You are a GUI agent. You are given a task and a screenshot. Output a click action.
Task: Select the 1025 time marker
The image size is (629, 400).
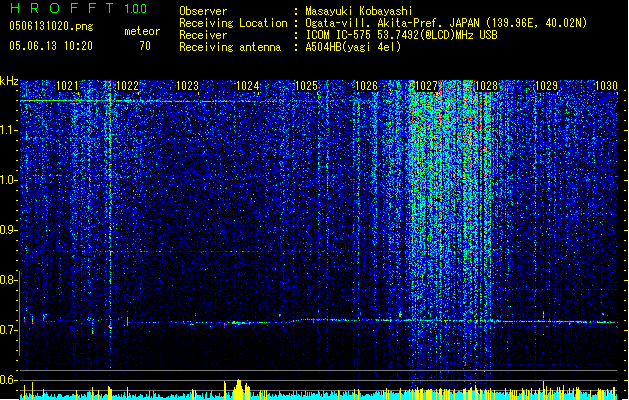click(306, 86)
